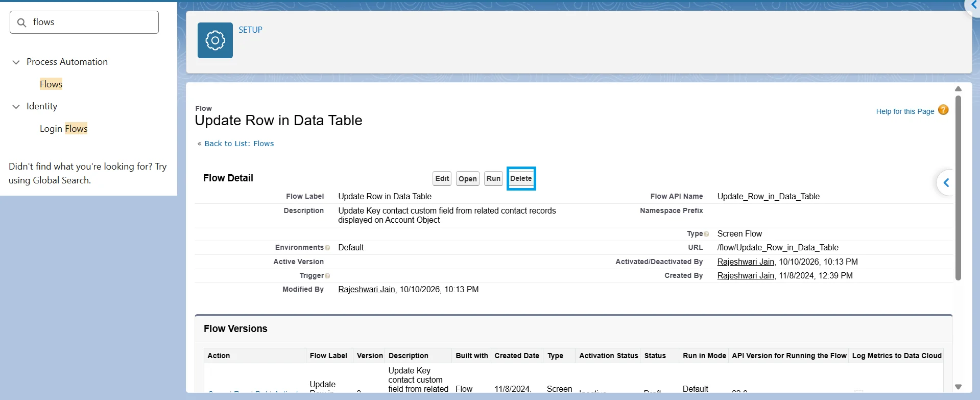Open Login Flows in the setup tree

tap(64, 129)
